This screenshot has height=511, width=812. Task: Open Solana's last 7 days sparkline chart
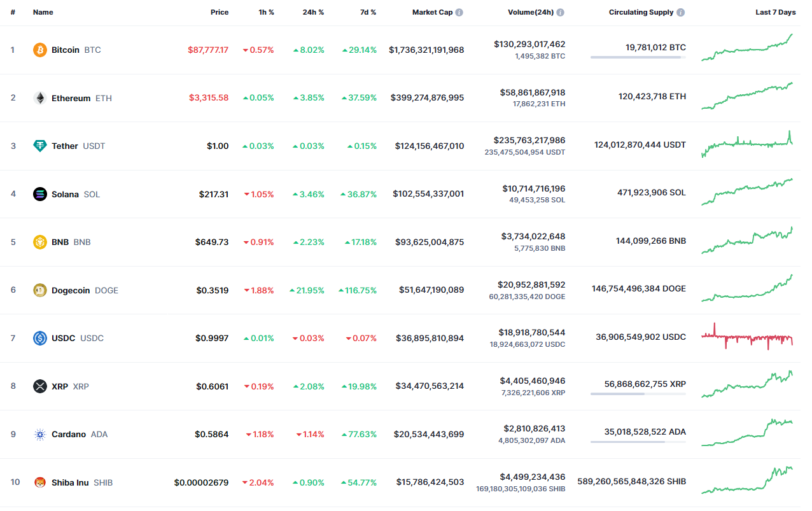747,192
